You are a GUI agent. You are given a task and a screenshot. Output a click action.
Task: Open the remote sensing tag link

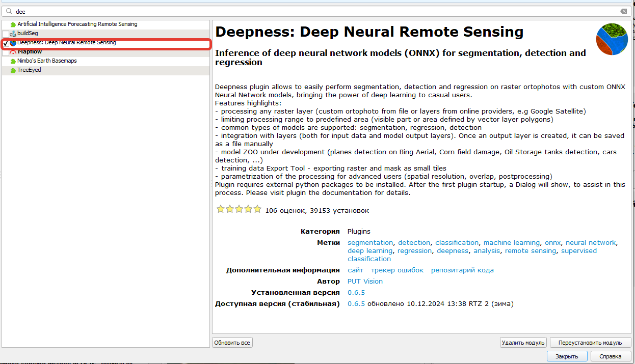pos(531,250)
